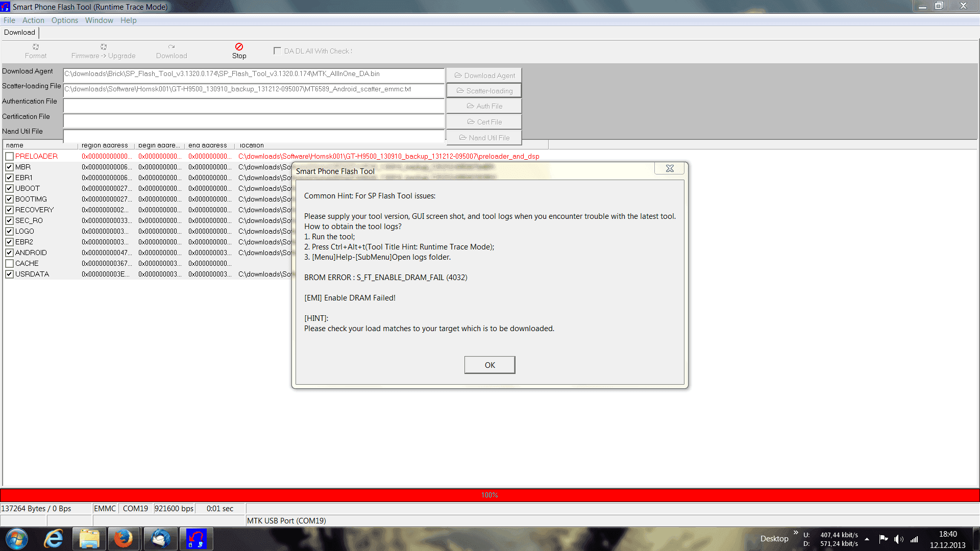
Task: Click the Certification File input field
Action: 254,121
